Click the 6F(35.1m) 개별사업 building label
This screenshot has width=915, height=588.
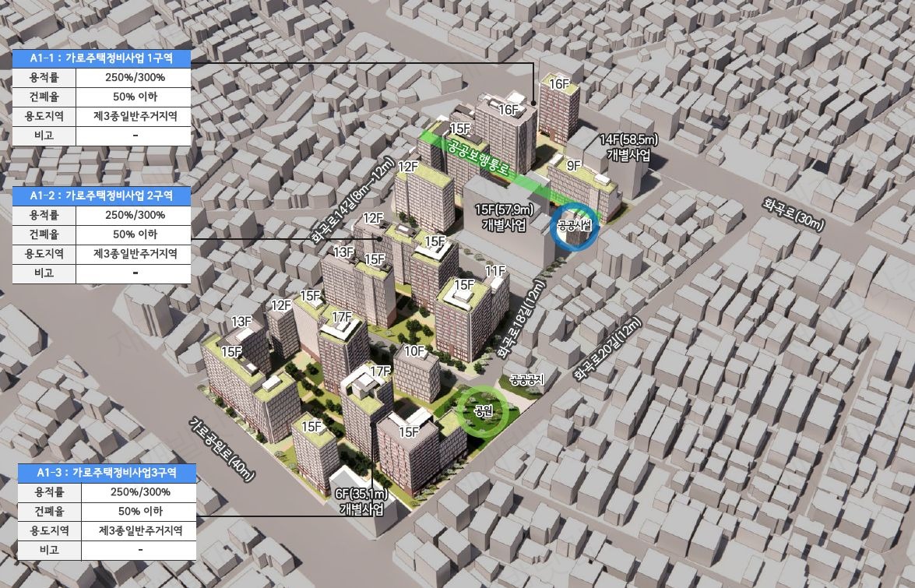pos(362,502)
